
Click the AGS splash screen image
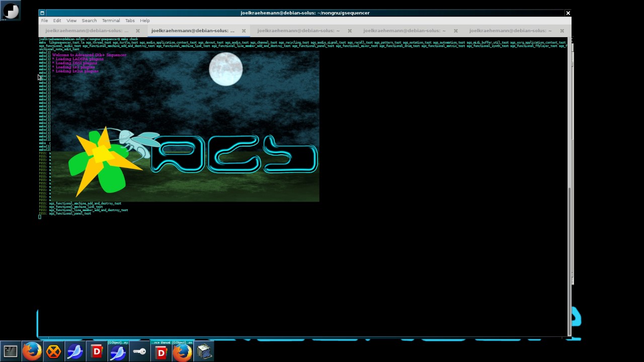coord(185,127)
